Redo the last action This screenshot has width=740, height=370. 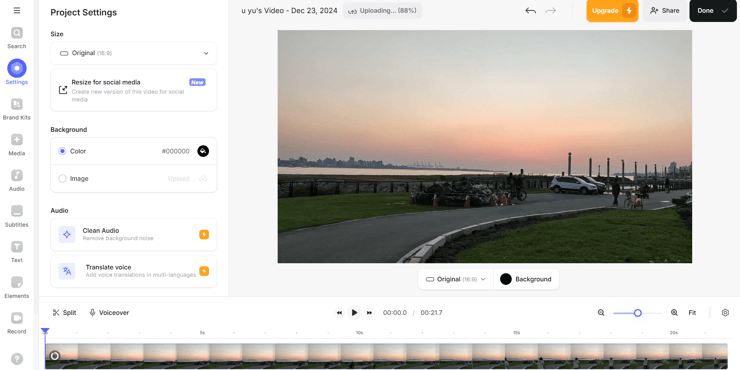click(x=550, y=10)
